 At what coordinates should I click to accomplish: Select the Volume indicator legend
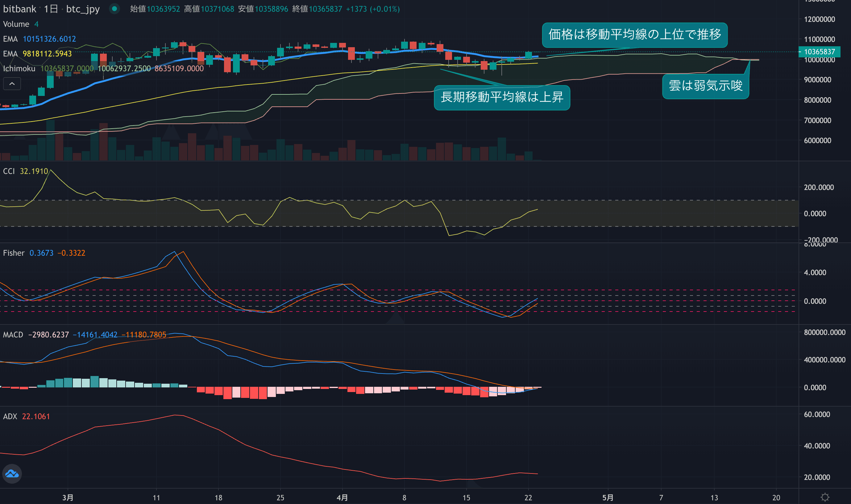pyautogui.click(x=16, y=24)
